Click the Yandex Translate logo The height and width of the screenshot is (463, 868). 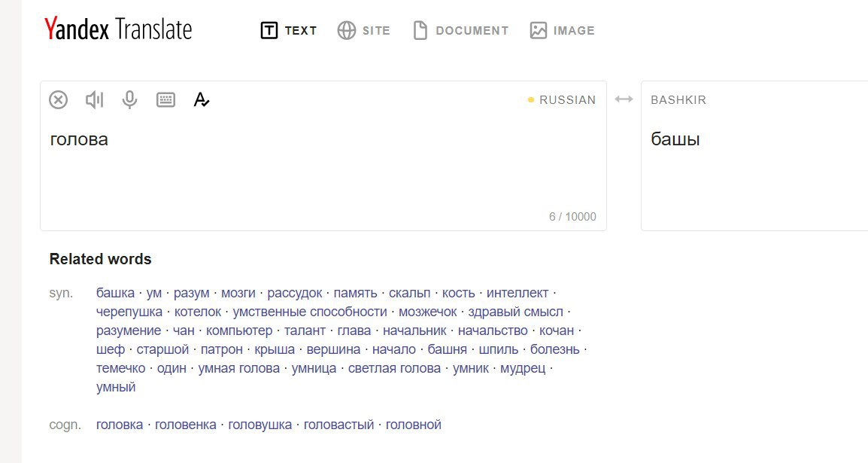click(118, 29)
